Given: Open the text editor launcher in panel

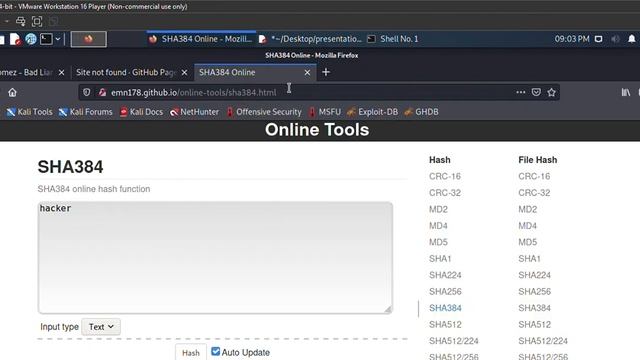Looking at the screenshot, I should 15,39.
